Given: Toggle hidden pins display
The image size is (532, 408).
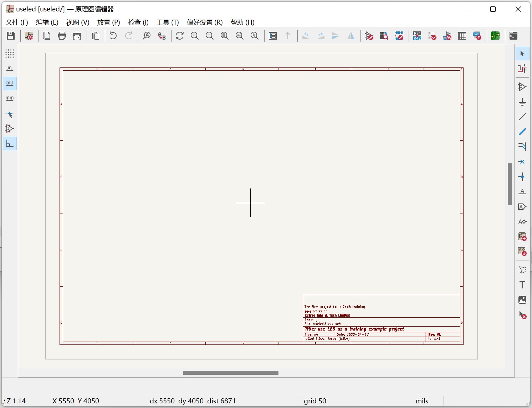Looking at the screenshot, I should coord(10,129).
